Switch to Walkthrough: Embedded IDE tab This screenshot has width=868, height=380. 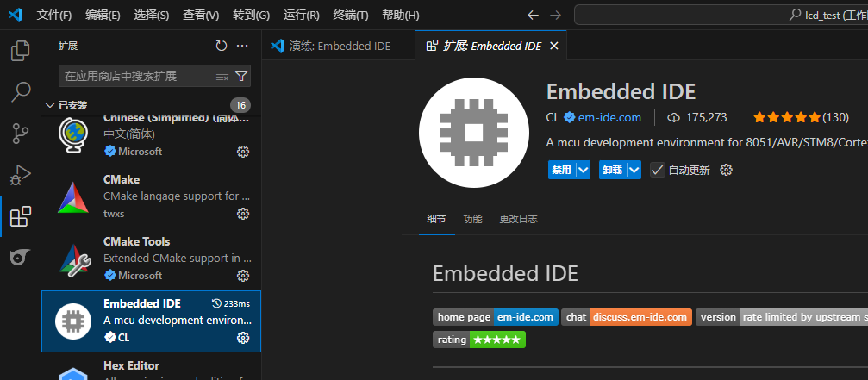pyautogui.click(x=338, y=46)
